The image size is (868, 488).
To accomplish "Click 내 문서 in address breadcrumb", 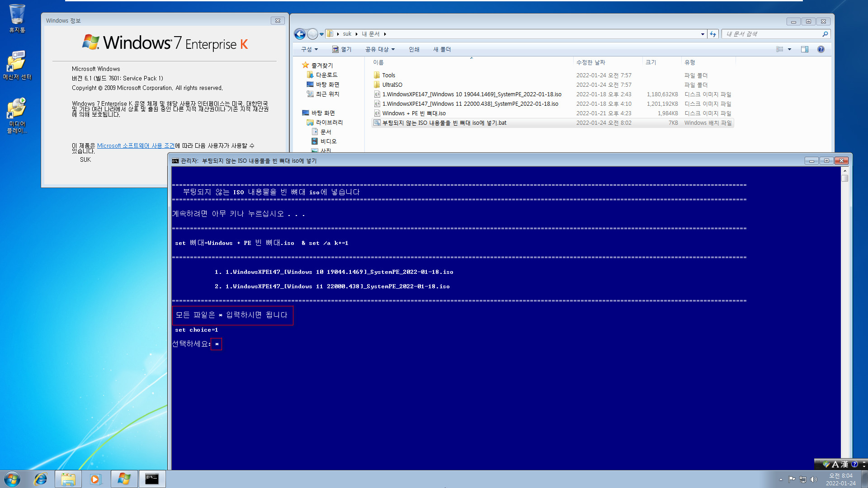I will click(x=371, y=34).
